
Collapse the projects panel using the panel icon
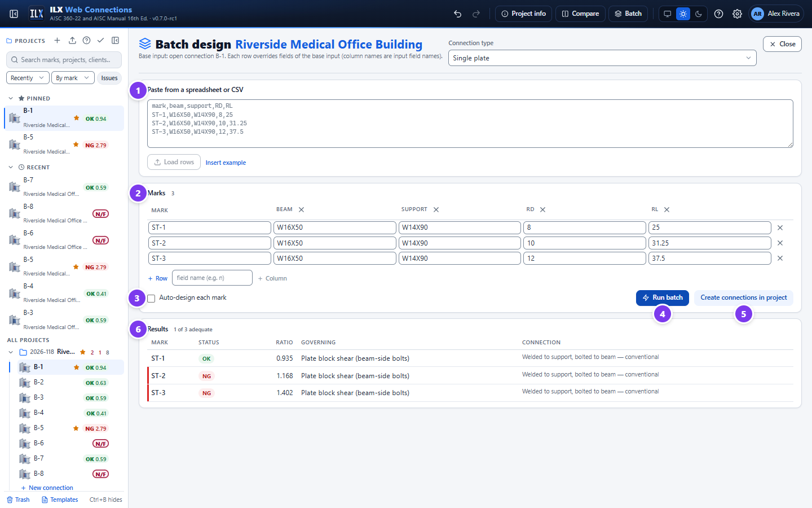click(x=116, y=41)
